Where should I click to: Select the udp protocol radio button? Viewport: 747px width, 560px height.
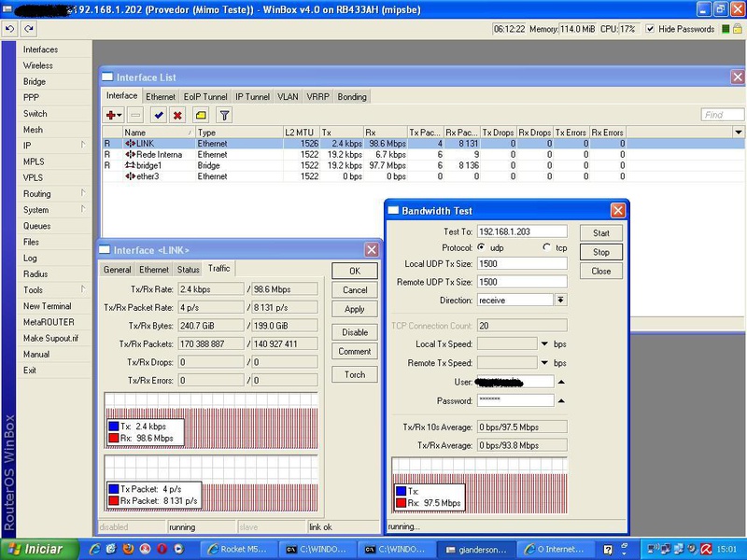[482, 247]
